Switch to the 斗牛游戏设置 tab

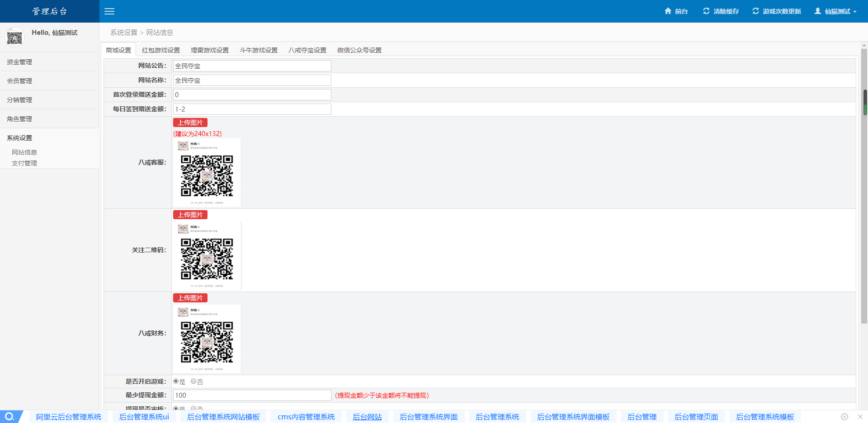pyautogui.click(x=259, y=50)
